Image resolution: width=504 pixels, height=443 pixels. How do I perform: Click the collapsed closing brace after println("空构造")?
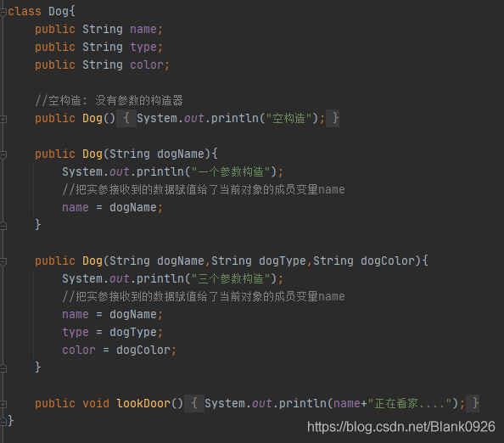click(x=333, y=118)
